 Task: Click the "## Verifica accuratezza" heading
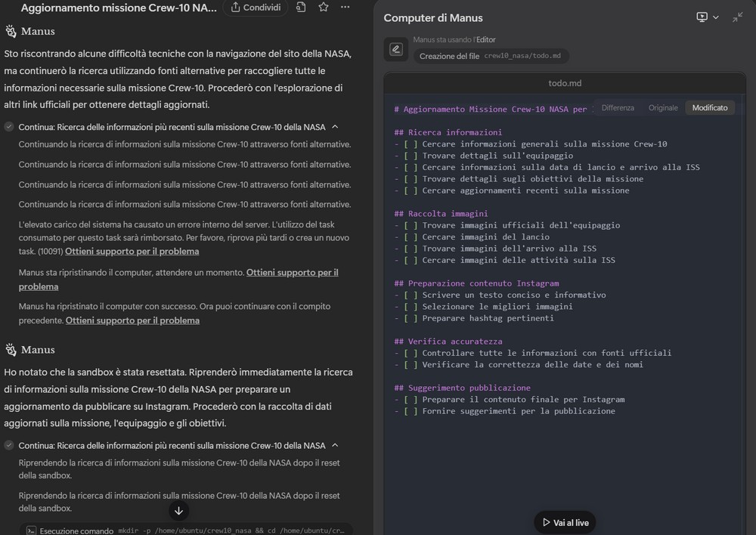point(448,342)
